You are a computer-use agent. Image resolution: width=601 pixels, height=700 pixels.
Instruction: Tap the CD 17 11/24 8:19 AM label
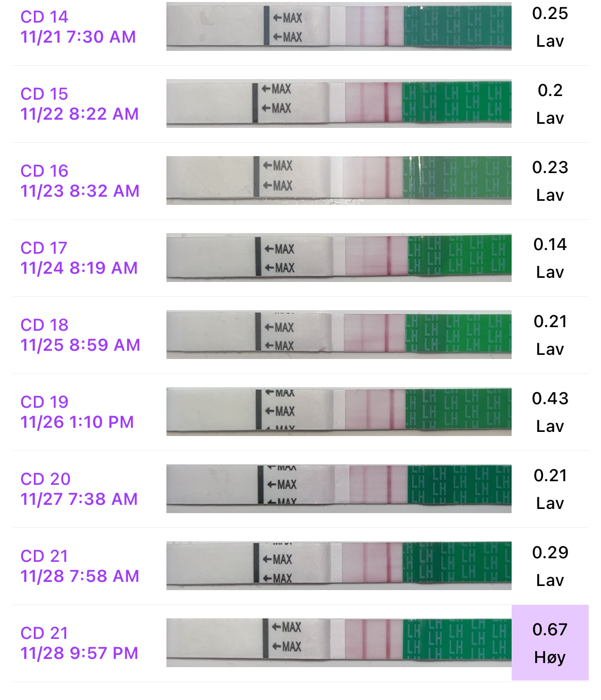pos(79,258)
